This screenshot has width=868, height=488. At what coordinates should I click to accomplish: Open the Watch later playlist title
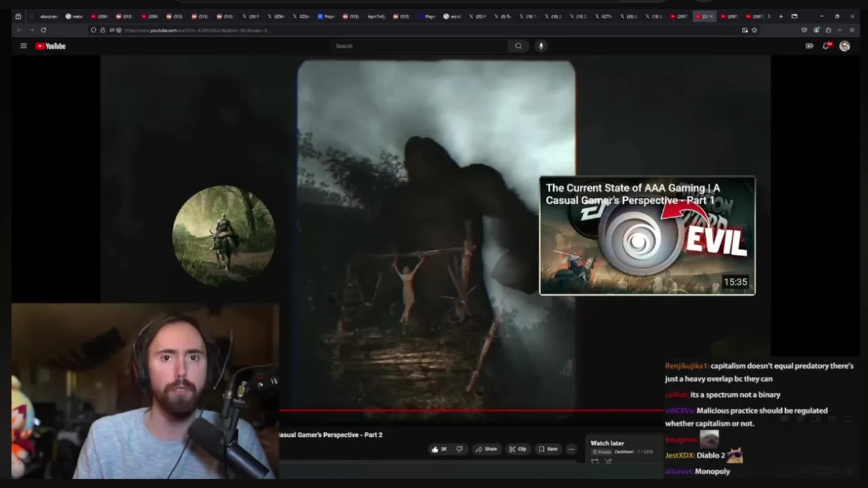[607, 443]
